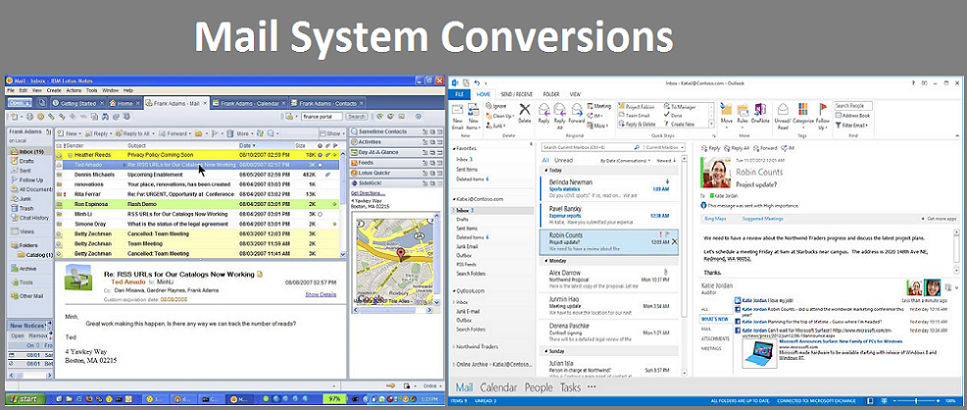This screenshot has width=967, height=410.
Task: Click the Windows XP start button
Action: [26, 400]
